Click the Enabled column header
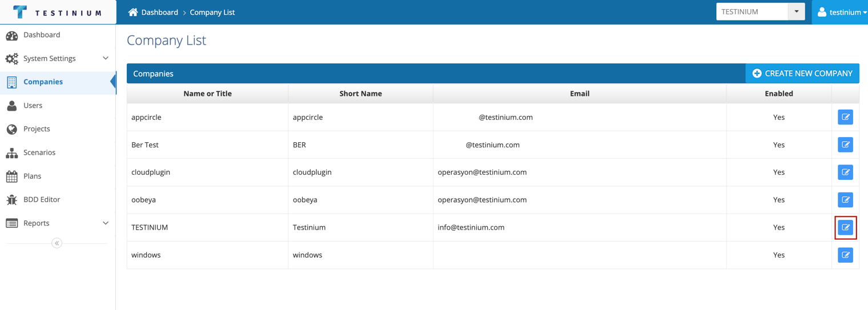This screenshot has height=310, width=868. point(779,94)
